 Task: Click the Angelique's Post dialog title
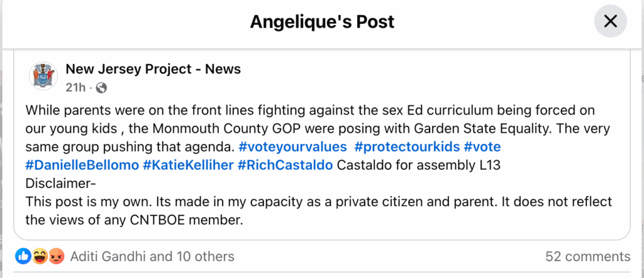323,21
